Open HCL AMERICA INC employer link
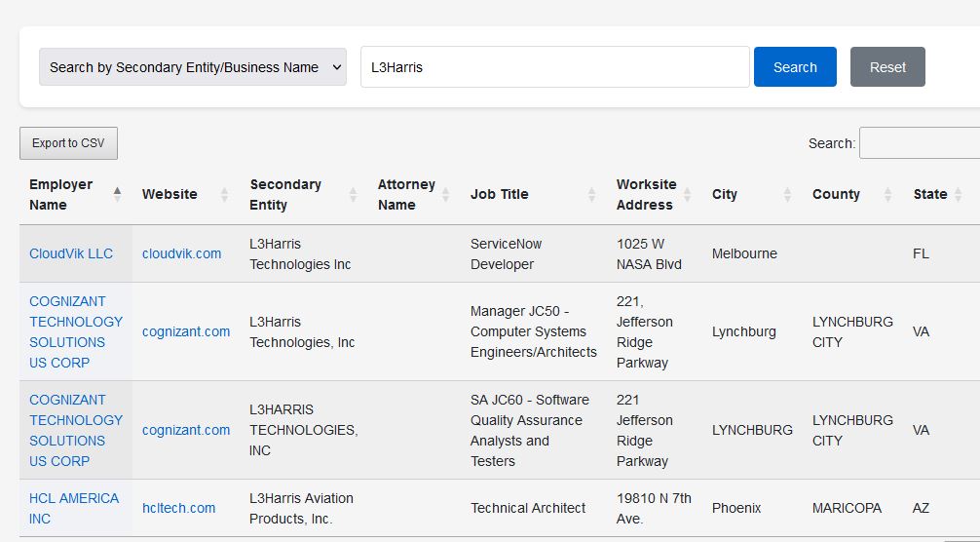 (74, 508)
